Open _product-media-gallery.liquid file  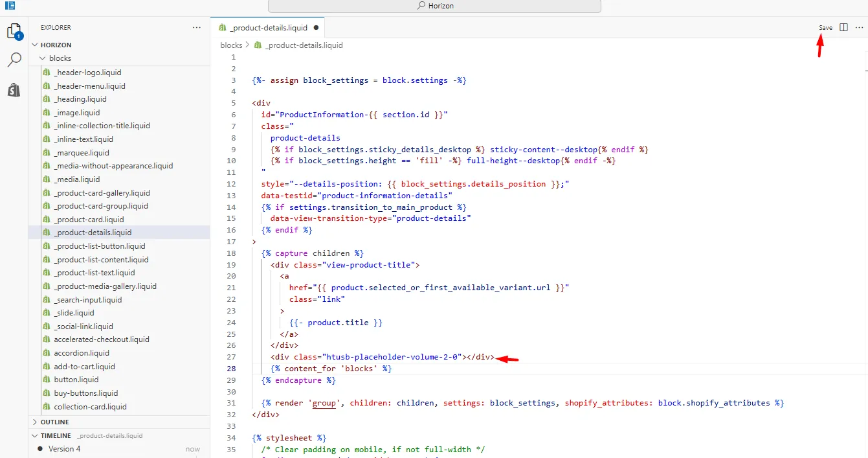[105, 286]
